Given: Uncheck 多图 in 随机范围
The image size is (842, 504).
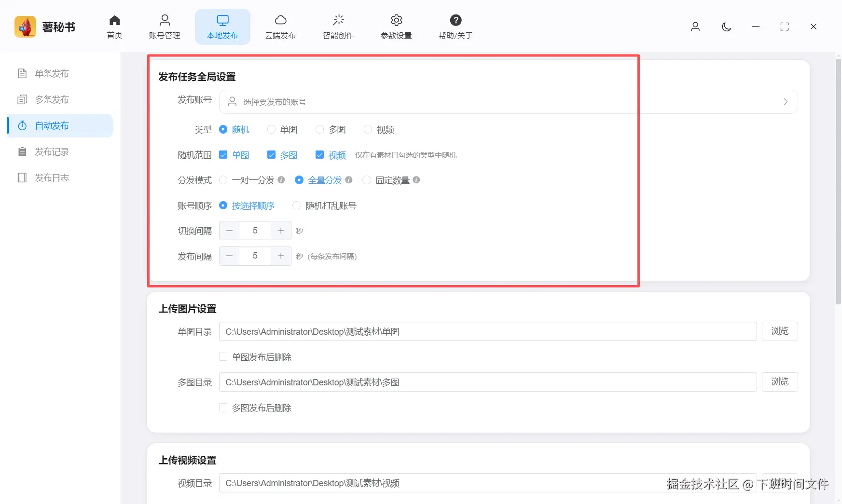Looking at the screenshot, I should tap(271, 154).
